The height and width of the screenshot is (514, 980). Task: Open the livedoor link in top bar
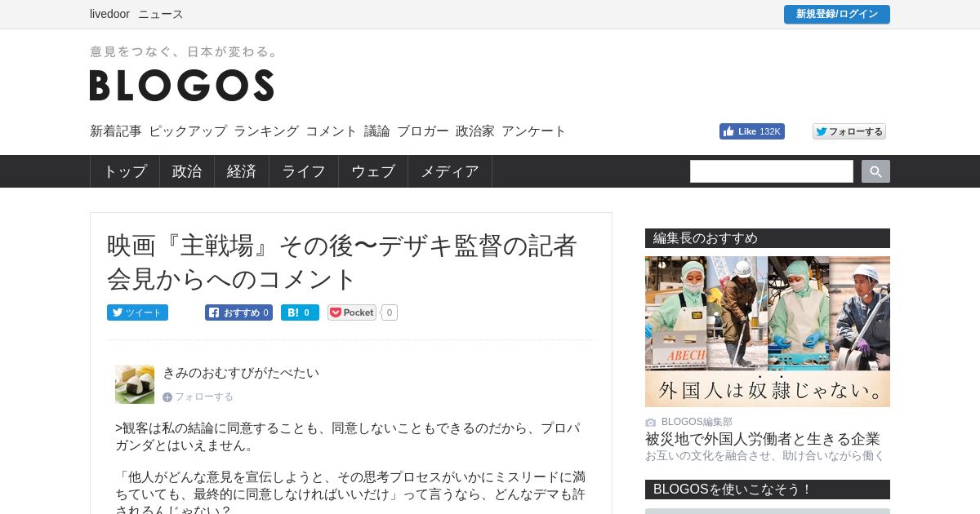tap(109, 14)
